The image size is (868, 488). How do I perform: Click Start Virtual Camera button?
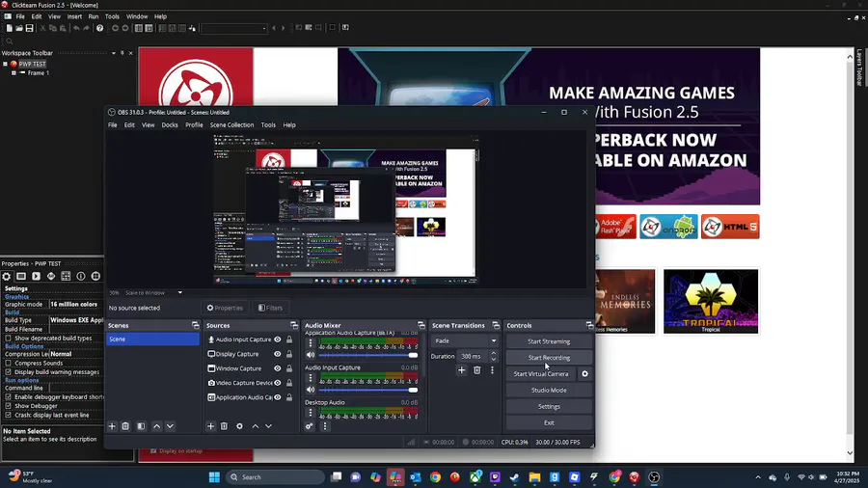pos(541,374)
